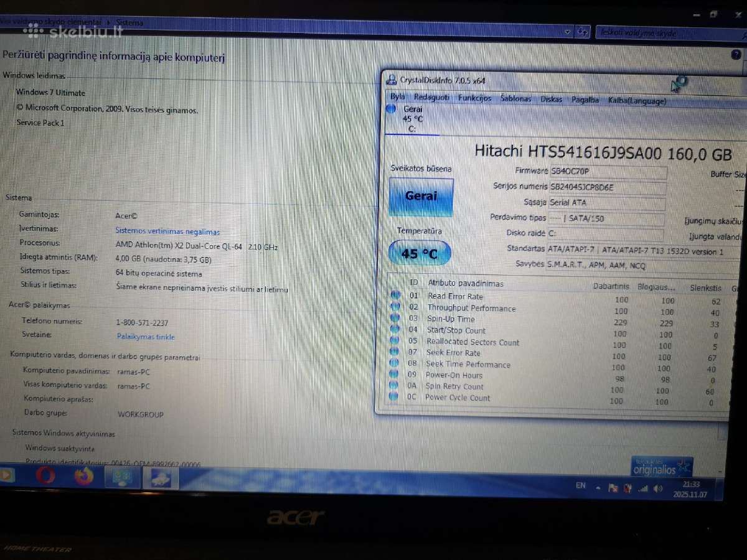747x560 pixels.
Task: Select the Power-On Hours row
Action: 557,376
